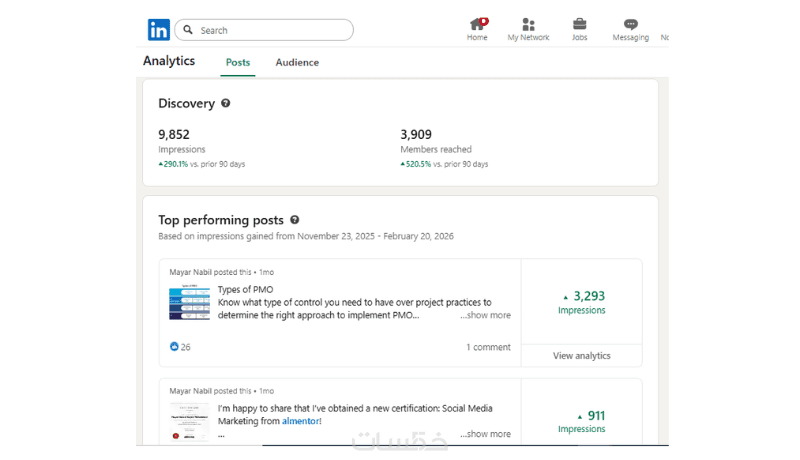The width and height of the screenshot is (800, 460).
Task: Click the 3,293 Impressions figure
Action: (x=582, y=296)
